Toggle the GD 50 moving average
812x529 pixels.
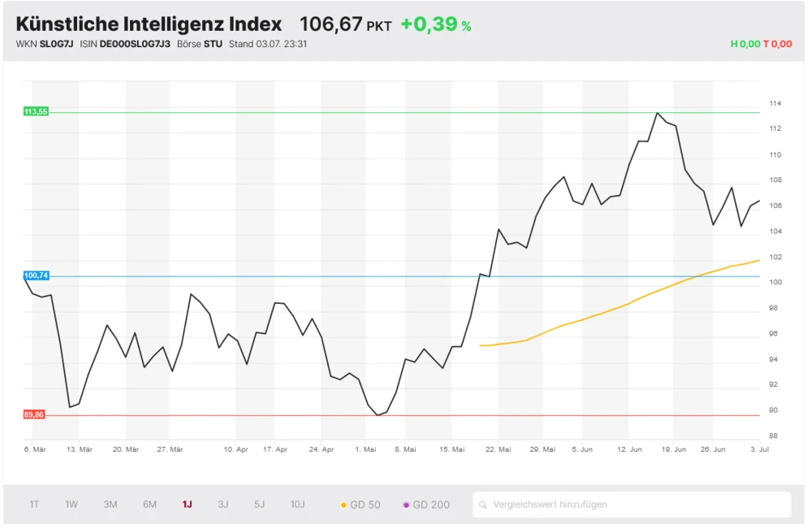click(x=361, y=505)
